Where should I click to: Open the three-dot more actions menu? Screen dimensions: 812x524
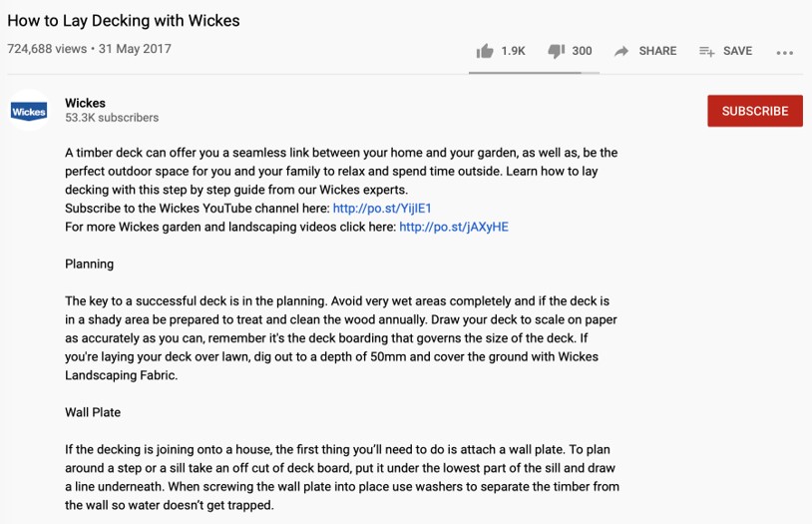tap(784, 52)
